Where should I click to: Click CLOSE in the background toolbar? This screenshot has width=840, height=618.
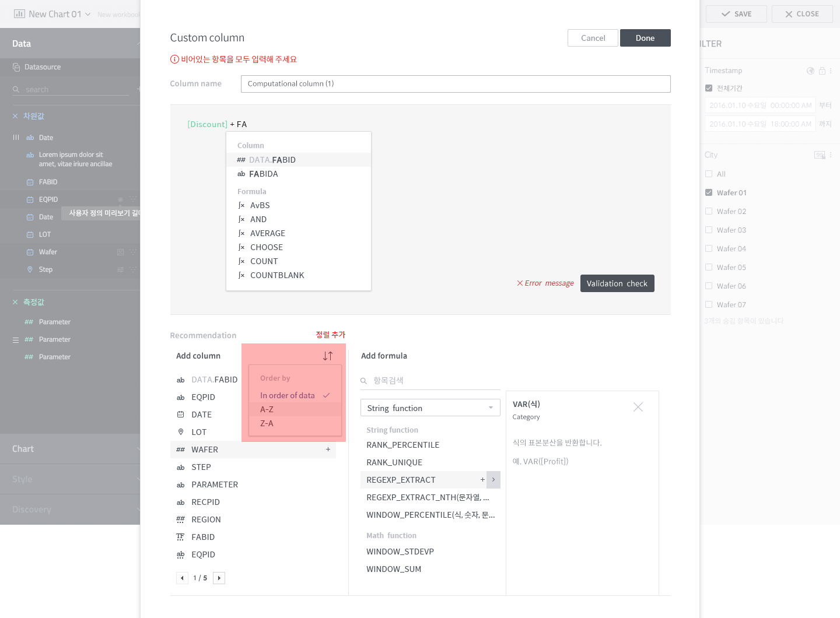[802, 14]
